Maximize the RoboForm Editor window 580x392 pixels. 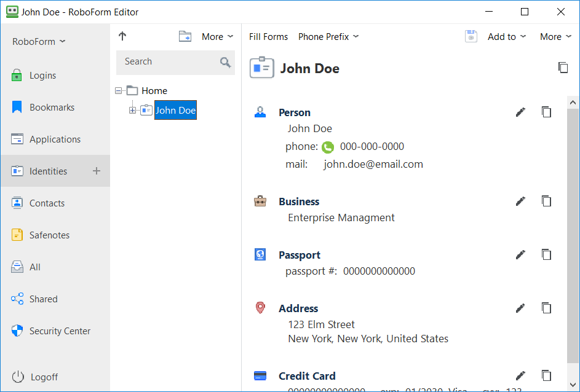(525, 12)
